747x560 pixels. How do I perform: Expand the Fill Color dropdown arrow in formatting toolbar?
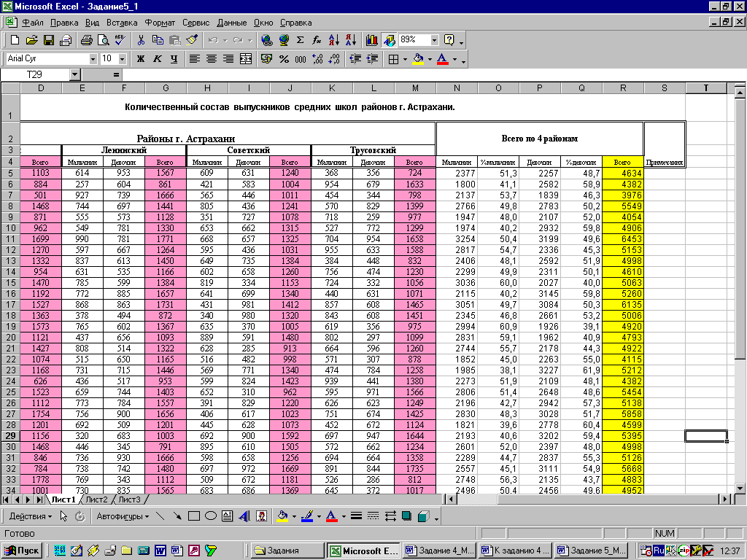click(430, 59)
